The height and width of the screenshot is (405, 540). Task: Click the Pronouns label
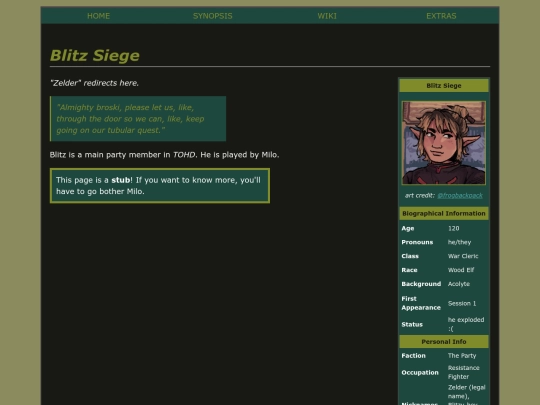[x=417, y=242]
